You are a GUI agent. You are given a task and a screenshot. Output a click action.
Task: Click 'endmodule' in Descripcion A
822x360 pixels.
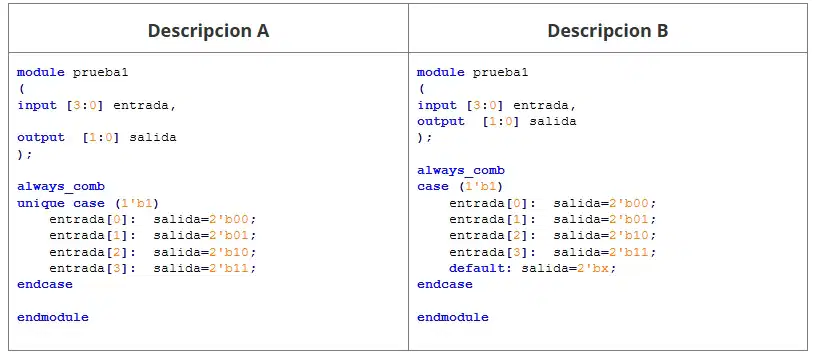click(x=53, y=317)
